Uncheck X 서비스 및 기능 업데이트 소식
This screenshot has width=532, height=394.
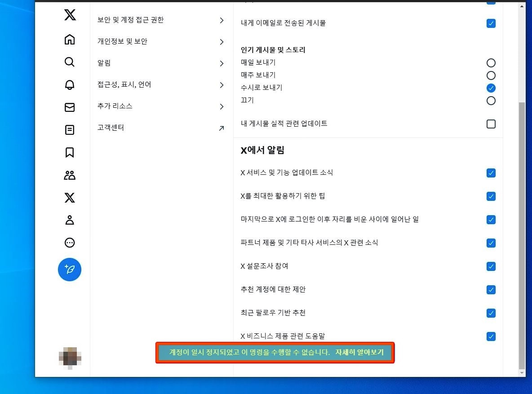point(491,173)
